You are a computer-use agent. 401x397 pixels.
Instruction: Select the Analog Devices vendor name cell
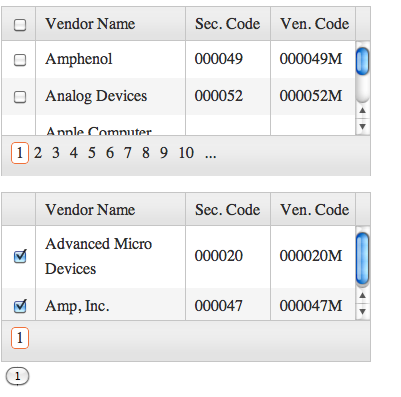110,96
